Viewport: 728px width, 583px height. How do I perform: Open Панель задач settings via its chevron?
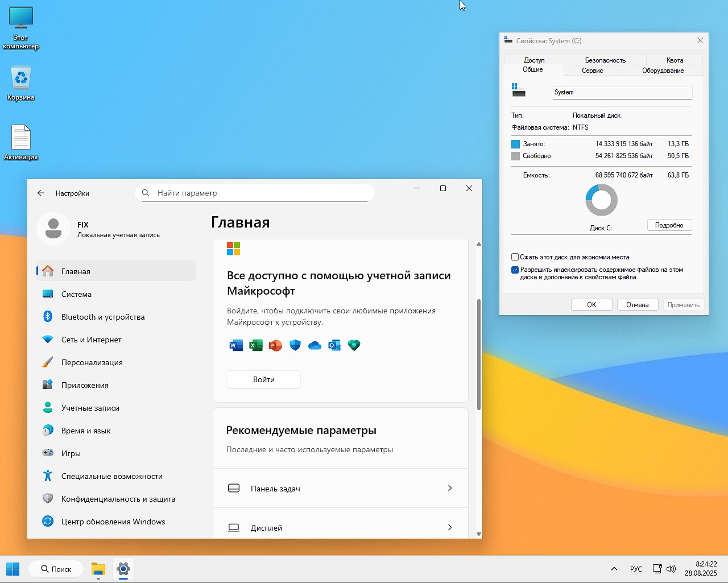(x=450, y=488)
